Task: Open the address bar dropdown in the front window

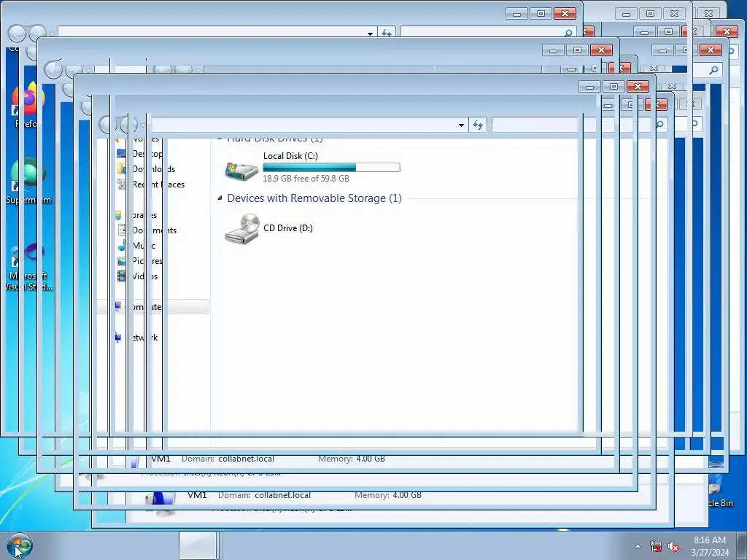Action: pyautogui.click(x=461, y=125)
